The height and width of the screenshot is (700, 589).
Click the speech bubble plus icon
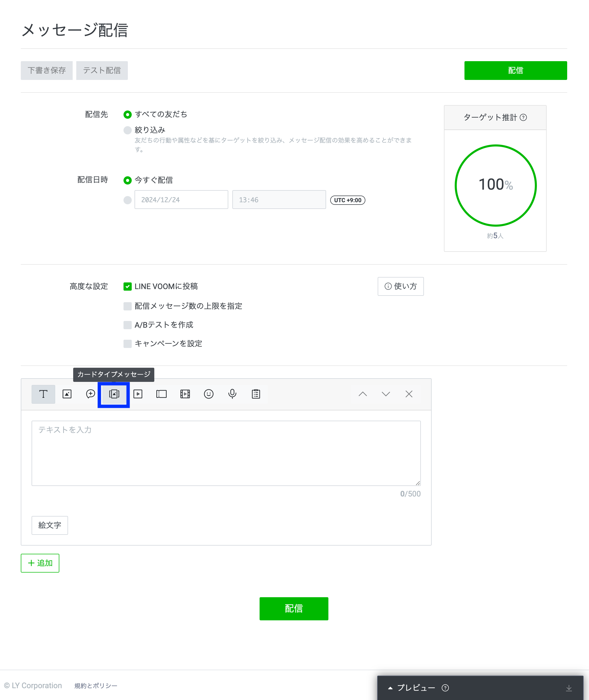coord(90,394)
